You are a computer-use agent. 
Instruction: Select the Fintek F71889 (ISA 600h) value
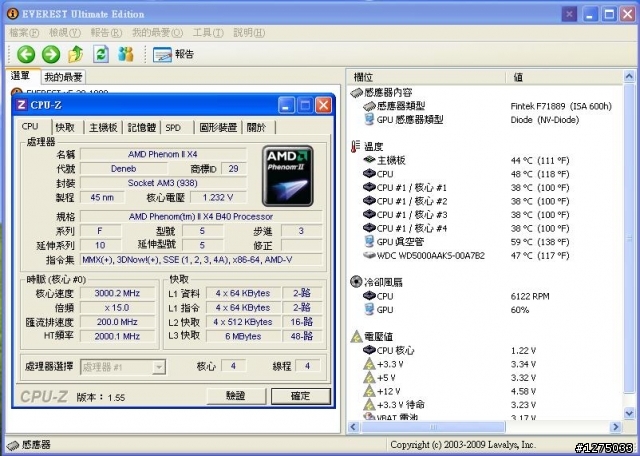561,106
